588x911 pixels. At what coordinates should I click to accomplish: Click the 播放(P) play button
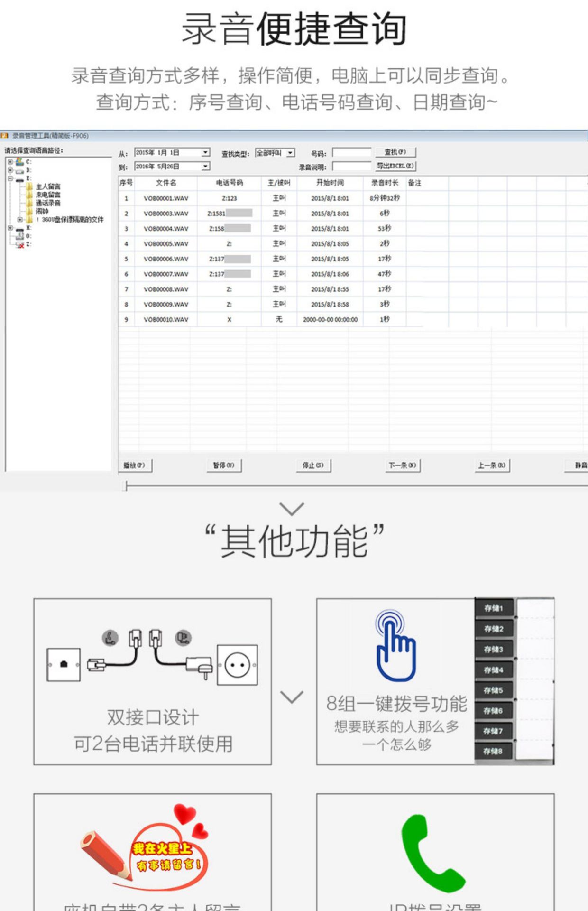point(135,465)
